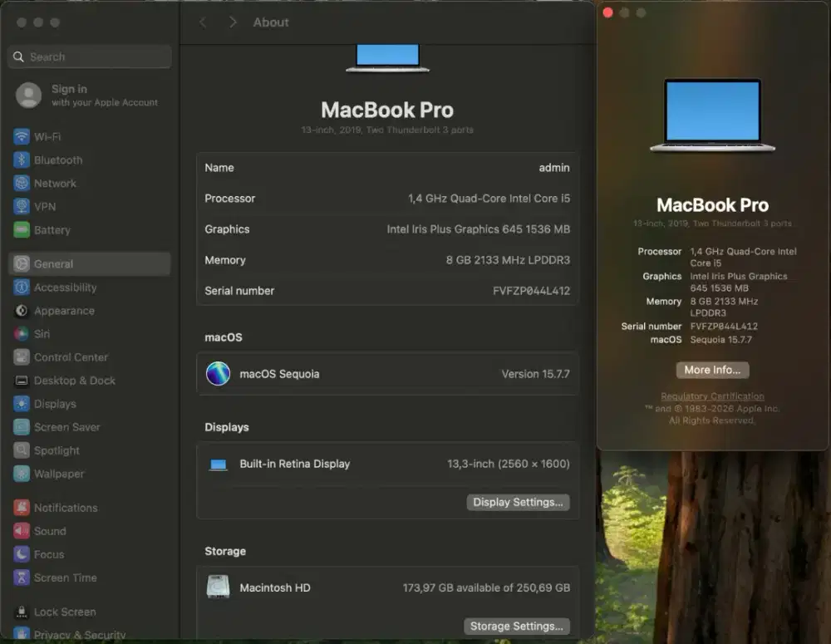
Task: Click the Macintosh HD label
Action: point(274,587)
